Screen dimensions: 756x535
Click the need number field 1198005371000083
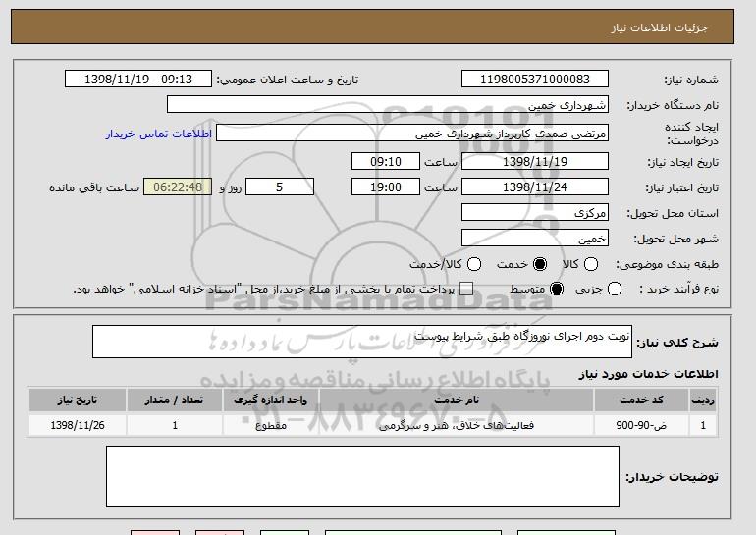535,80
